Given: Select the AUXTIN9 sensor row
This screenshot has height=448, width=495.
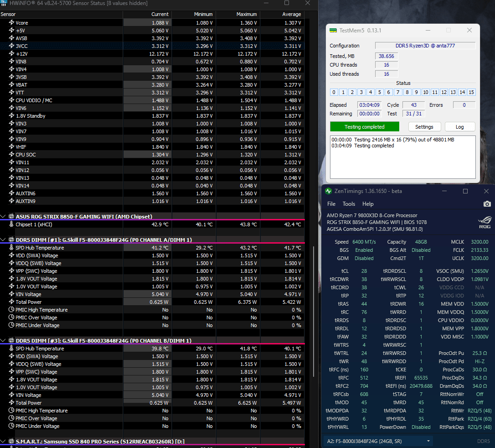Looking at the screenshot, I should click(x=152, y=201).
